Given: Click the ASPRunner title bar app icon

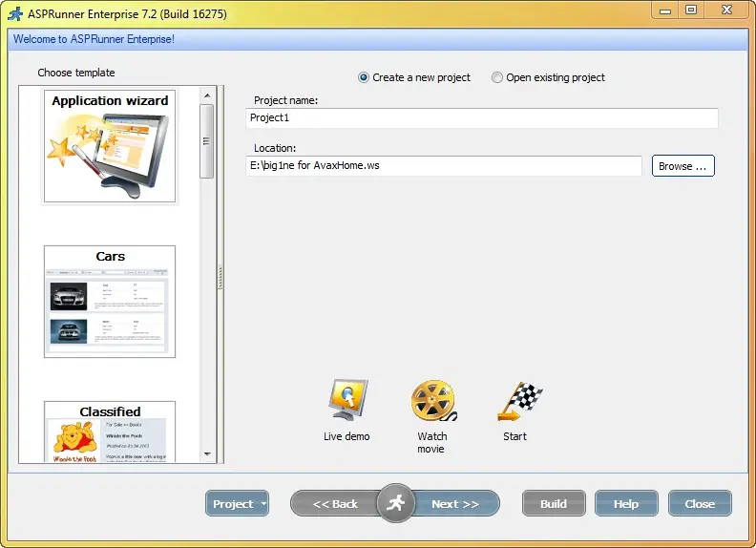Looking at the screenshot, I should point(16,13).
